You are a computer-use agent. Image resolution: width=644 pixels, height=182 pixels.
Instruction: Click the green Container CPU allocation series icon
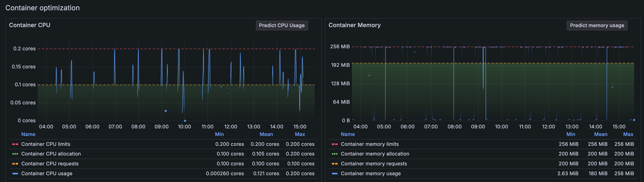(15, 154)
